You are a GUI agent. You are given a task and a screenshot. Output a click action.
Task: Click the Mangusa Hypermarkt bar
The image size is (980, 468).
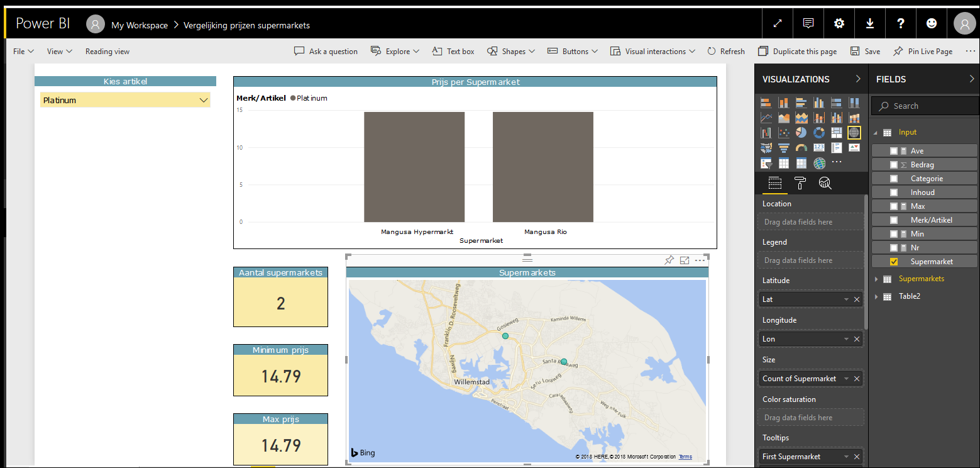click(414, 167)
